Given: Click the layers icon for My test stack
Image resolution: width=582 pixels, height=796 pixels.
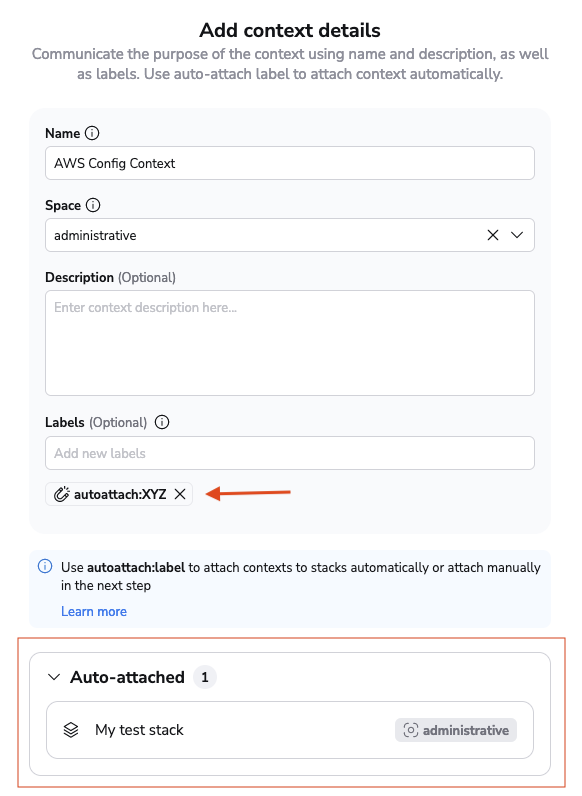Looking at the screenshot, I should (x=71, y=730).
